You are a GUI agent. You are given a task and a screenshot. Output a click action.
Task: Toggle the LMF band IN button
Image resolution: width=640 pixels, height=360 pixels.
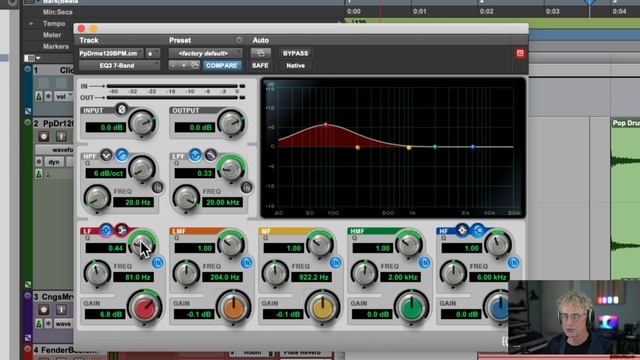tap(247, 262)
